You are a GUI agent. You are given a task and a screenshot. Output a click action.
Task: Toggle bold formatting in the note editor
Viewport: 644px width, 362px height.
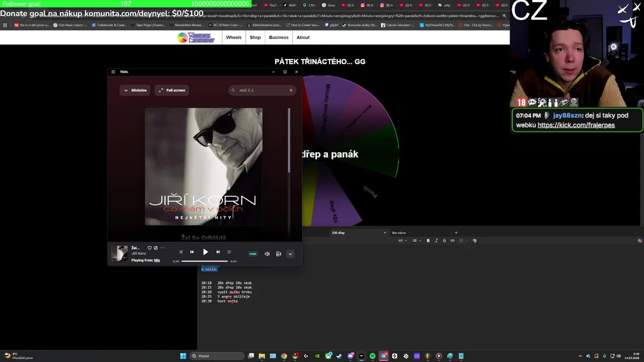point(428,241)
